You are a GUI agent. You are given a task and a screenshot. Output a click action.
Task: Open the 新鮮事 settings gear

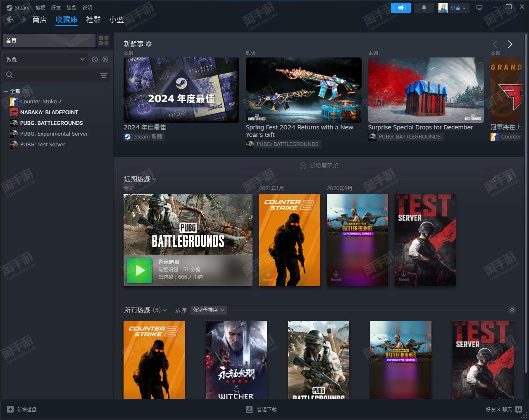[x=149, y=44]
